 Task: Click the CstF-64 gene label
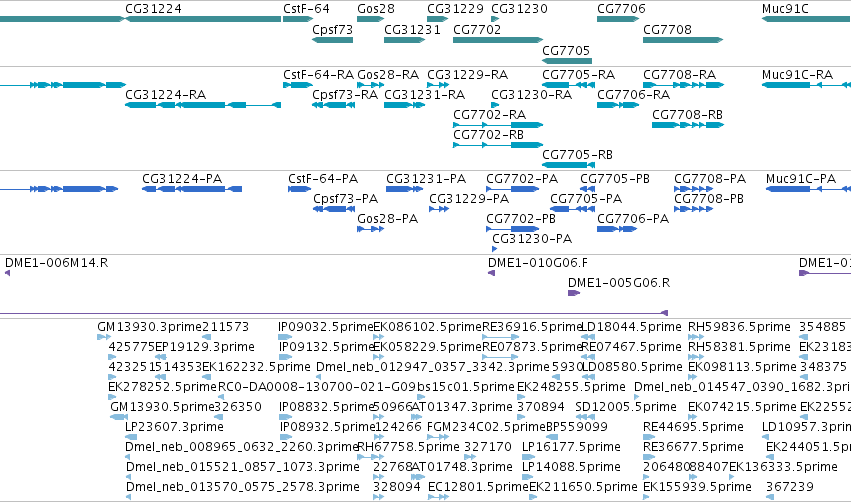click(306, 9)
